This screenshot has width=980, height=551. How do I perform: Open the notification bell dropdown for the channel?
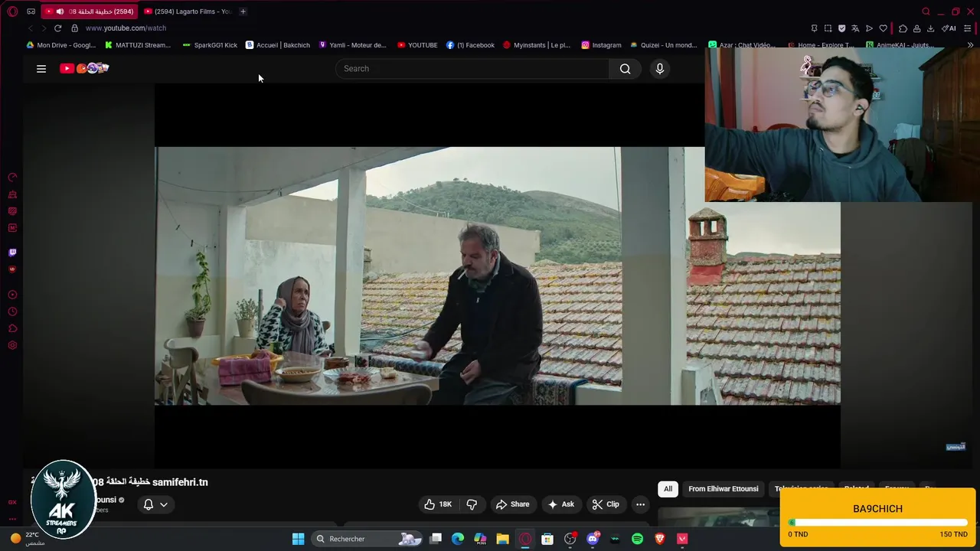[x=155, y=504]
